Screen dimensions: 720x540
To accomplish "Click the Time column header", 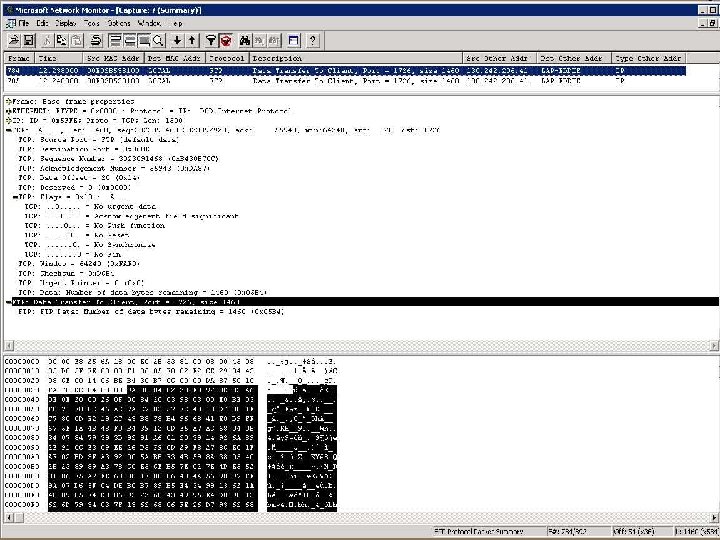I will pyautogui.click(x=59, y=58).
